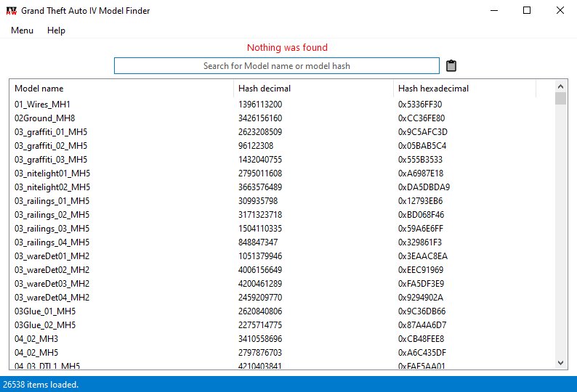Screen dimensions: 577x392
Task: Click decimal hash 309935798
Action: click(x=258, y=201)
